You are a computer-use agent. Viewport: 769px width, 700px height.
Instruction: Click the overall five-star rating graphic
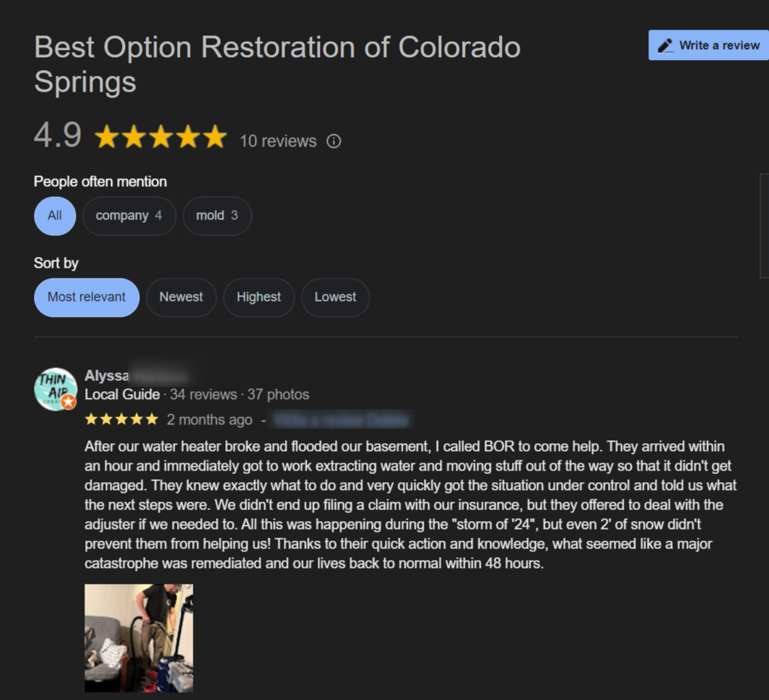[160, 136]
